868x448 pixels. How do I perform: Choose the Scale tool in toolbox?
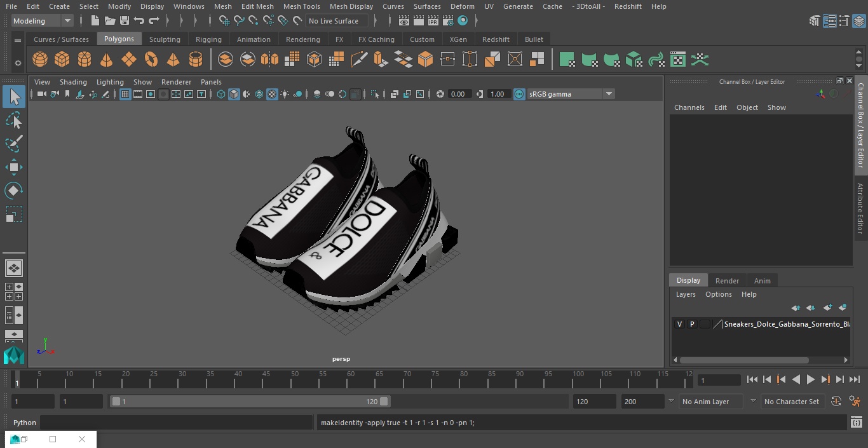coord(14,214)
